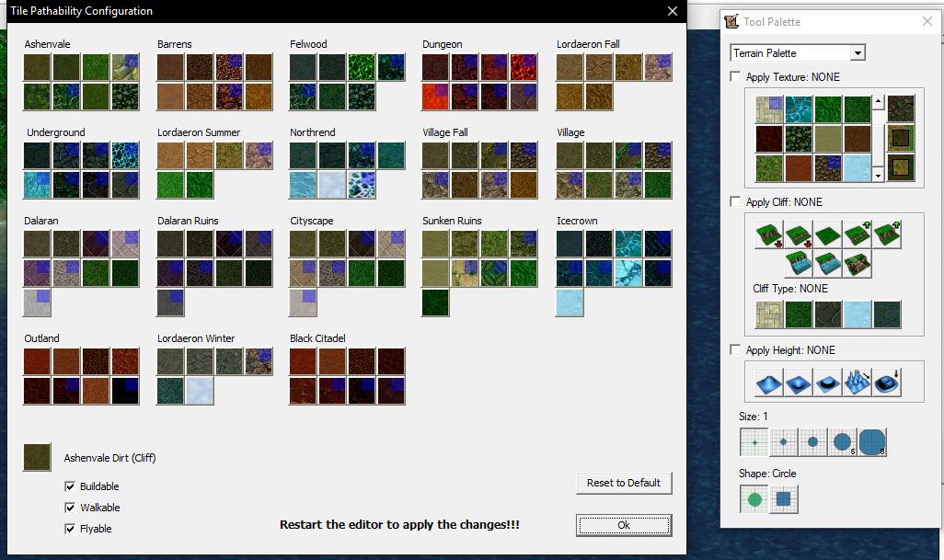This screenshot has height=560, width=944.
Task: Choose the second-smallest brush size
Action: pos(783,442)
